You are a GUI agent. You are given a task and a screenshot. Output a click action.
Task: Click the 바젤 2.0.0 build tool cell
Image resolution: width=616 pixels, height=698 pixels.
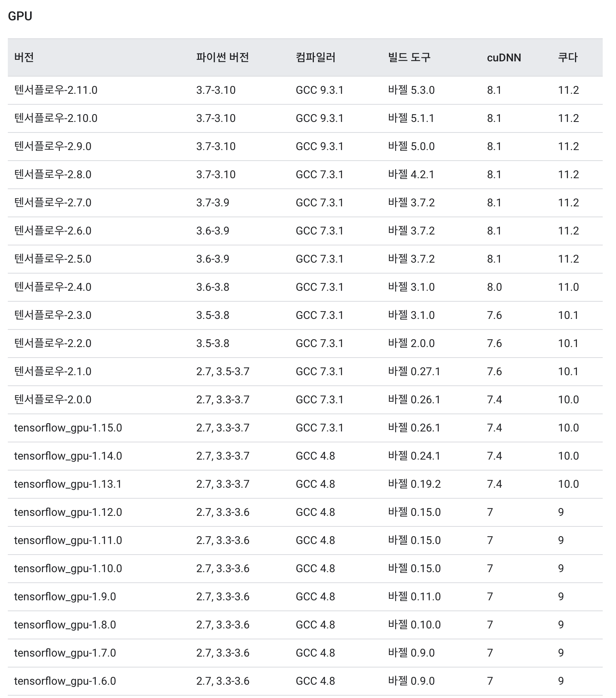pos(411,344)
